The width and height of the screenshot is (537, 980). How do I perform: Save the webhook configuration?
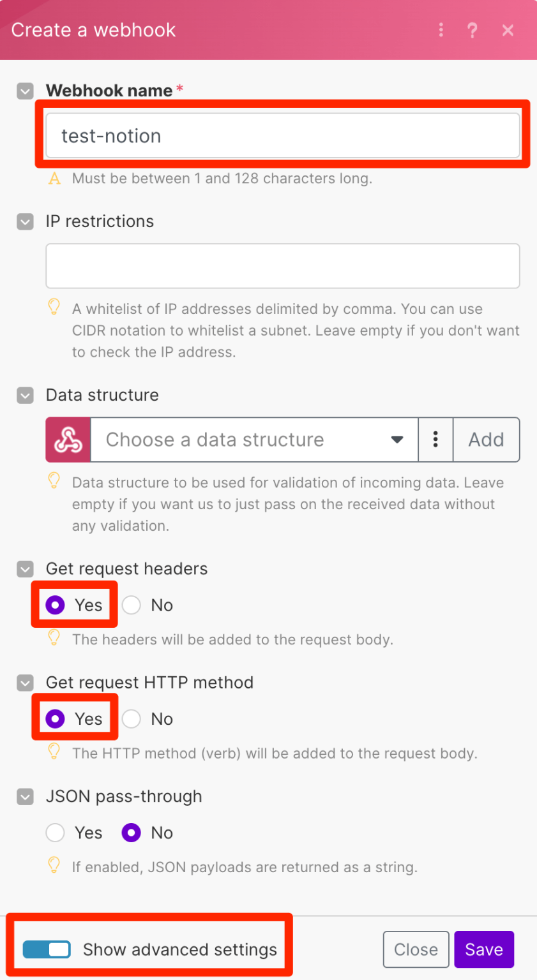tap(483, 949)
